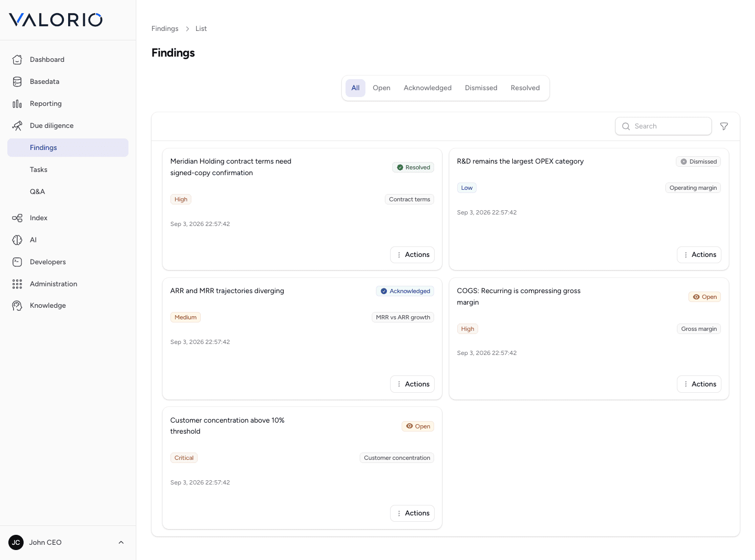The width and height of the screenshot is (755, 560).
Task: Open the ARR and MRR trajectories finding
Action: (227, 291)
